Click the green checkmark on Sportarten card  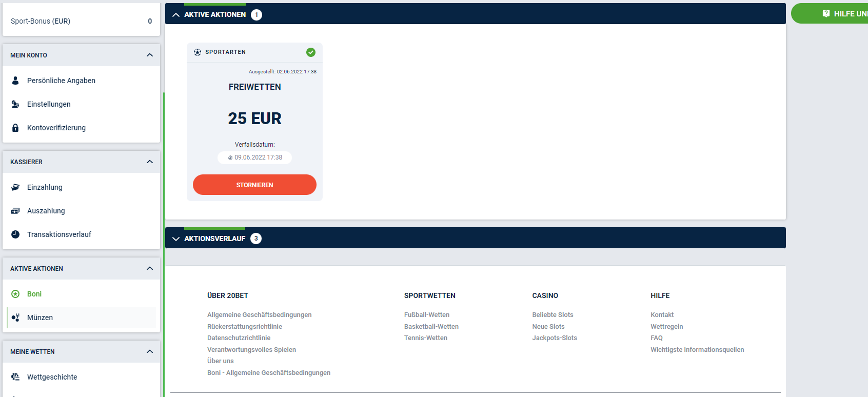(311, 52)
